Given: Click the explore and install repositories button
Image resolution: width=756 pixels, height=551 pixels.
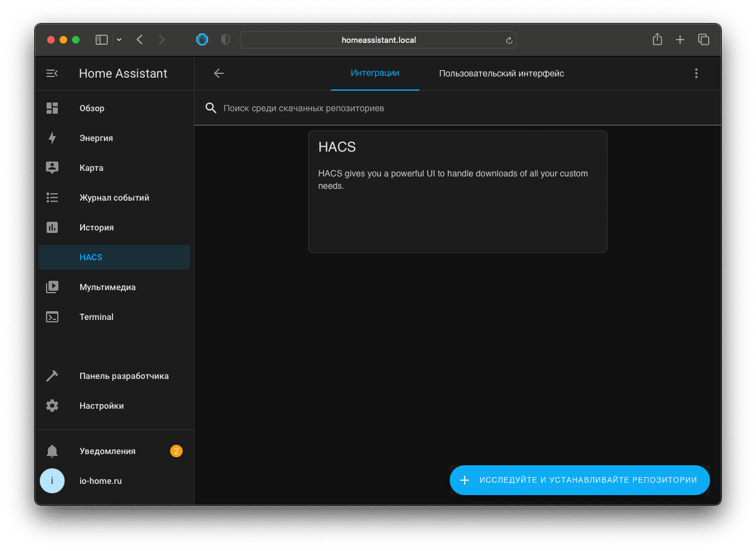Looking at the screenshot, I should pyautogui.click(x=579, y=480).
